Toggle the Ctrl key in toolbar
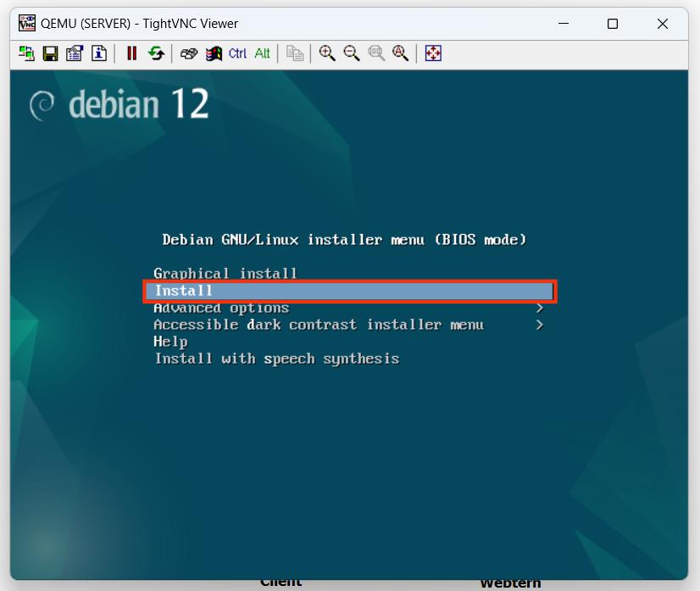This screenshot has height=591, width=700. click(238, 53)
